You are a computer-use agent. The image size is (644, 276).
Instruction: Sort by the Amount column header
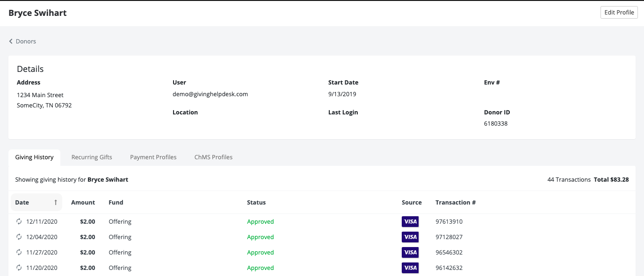coord(83,202)
